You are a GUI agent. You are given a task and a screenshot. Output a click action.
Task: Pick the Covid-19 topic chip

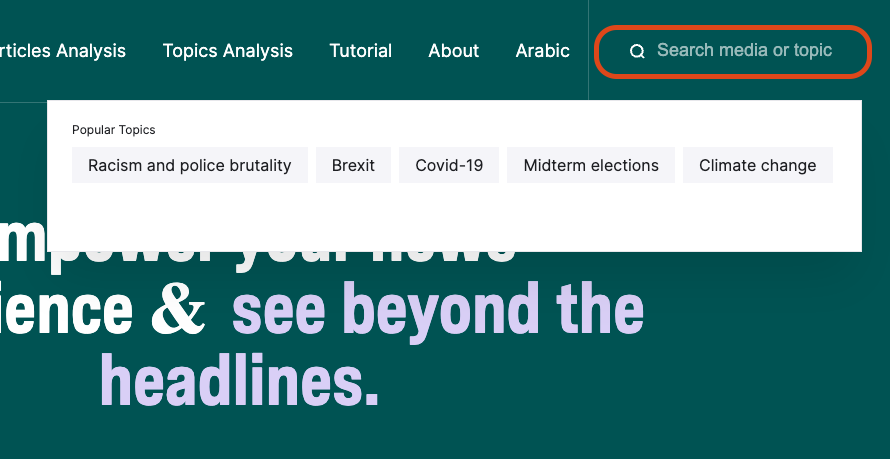[x=449, y=165]
